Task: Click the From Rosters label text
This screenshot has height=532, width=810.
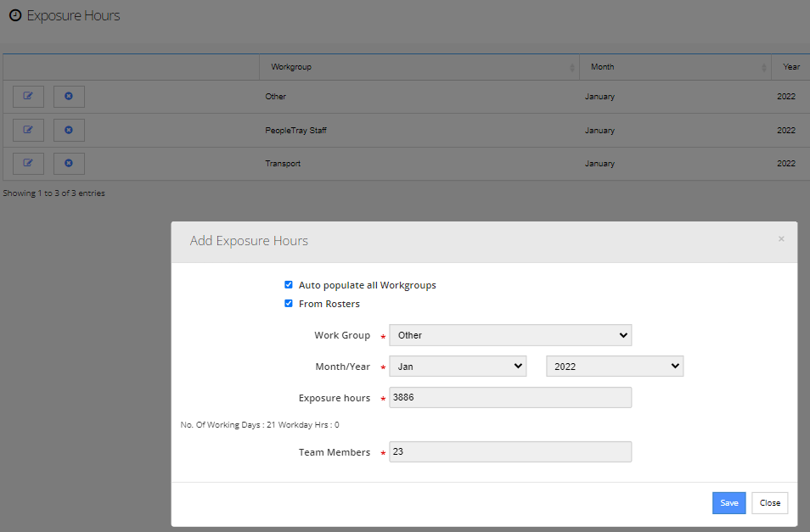Action: click(x=329, y=304)
